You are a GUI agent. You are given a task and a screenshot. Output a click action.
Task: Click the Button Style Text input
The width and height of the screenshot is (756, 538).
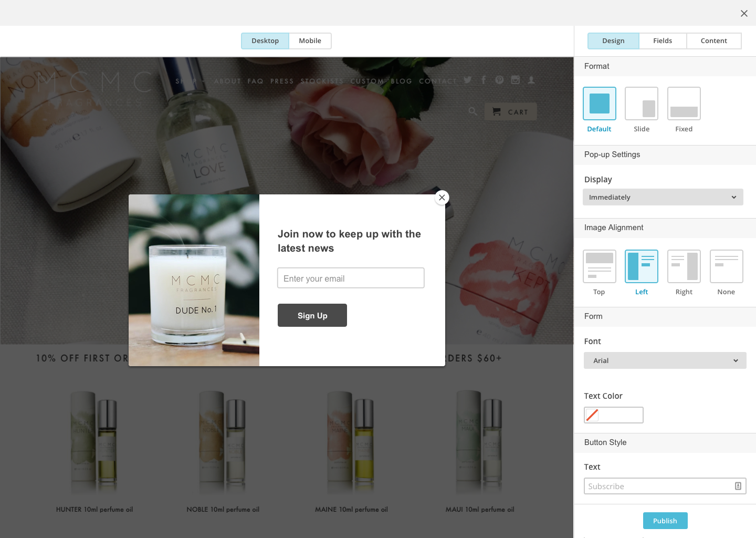[x=665, y=486]
